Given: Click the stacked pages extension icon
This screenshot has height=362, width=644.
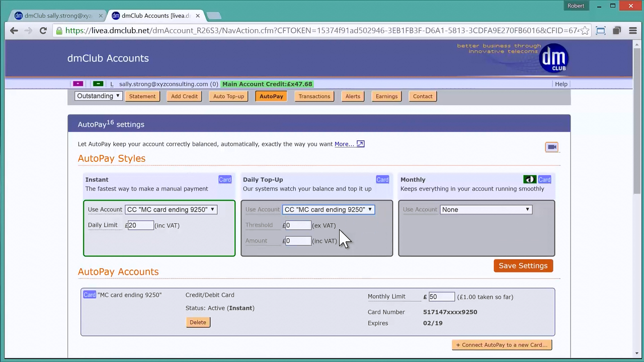Looking at the screenshot, I should pyautogui.click(x=617, y=31).
